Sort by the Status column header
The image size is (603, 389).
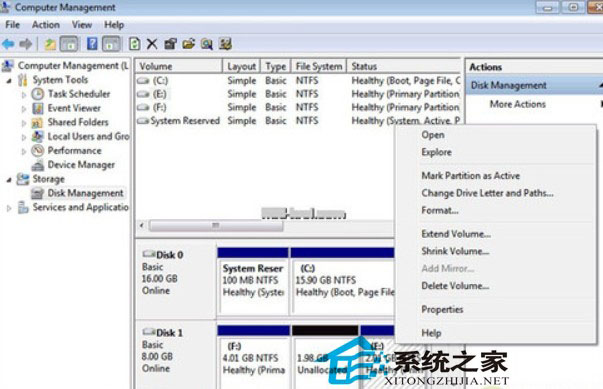coord(403,66)
